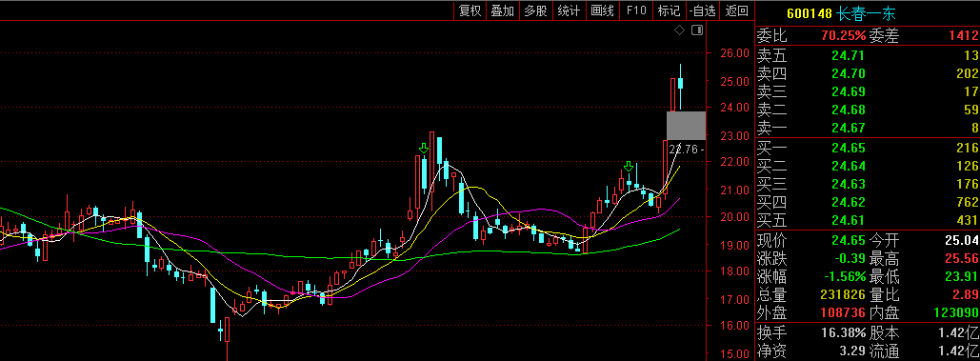Open the 叠加 overlay option
980x361 pixels.
503,10
